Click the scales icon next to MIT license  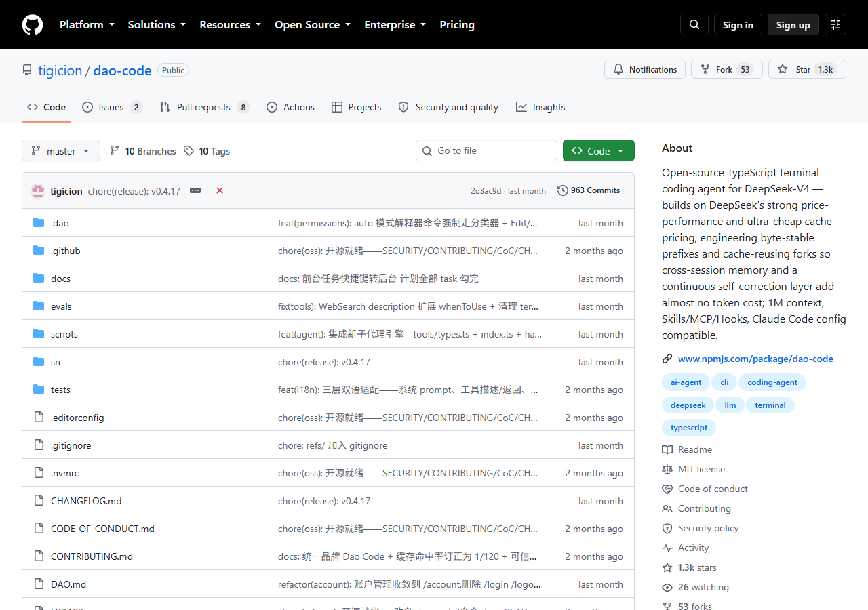tap(667, 470)
